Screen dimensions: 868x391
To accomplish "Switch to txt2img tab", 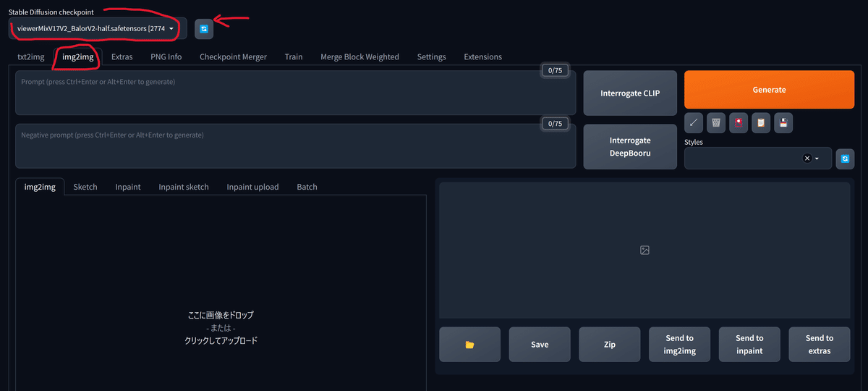I will click(x=31, y=56).
